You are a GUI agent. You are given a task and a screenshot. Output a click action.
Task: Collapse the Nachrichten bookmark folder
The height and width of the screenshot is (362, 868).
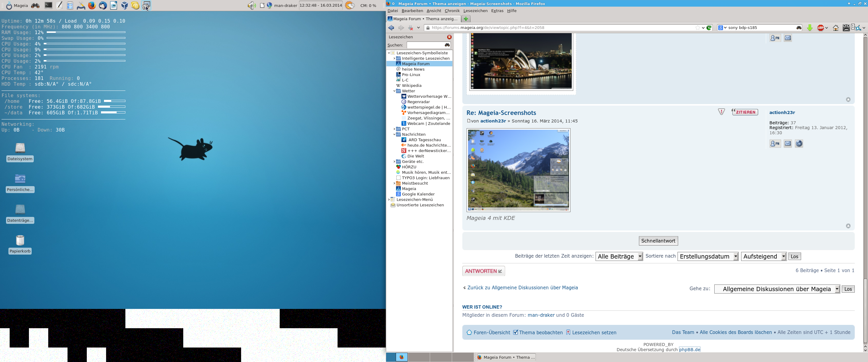pos(394,134)
